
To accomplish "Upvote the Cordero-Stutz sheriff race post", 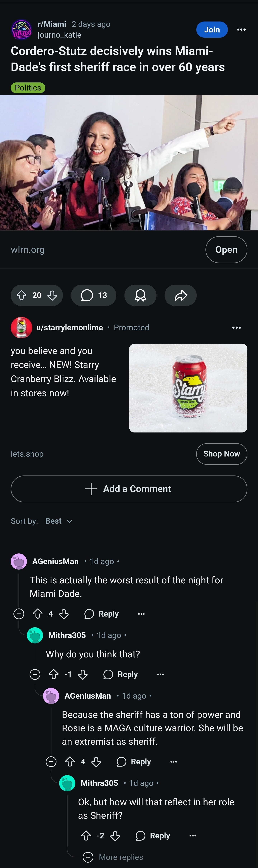I will coord(22,296).
